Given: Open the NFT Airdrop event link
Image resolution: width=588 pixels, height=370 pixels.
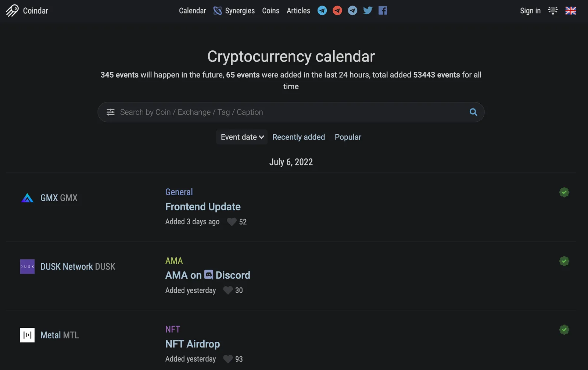Looking at the screenshot, I should (x=193, y=344).
